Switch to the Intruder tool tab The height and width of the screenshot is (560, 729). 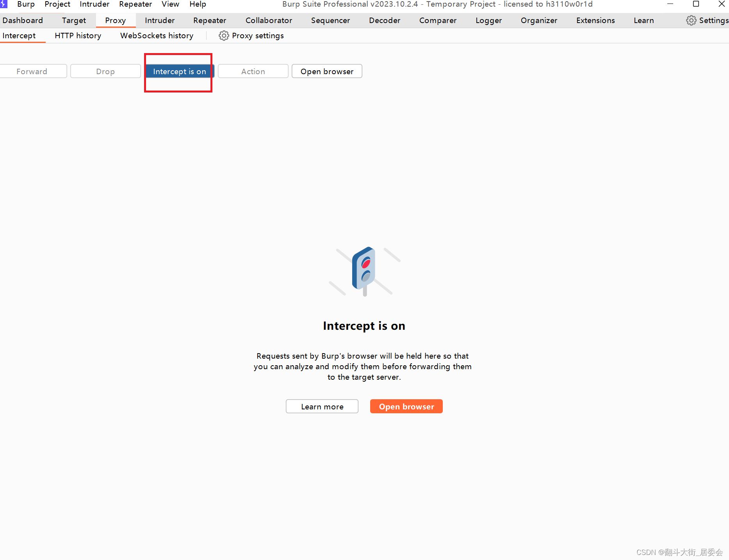160,20
